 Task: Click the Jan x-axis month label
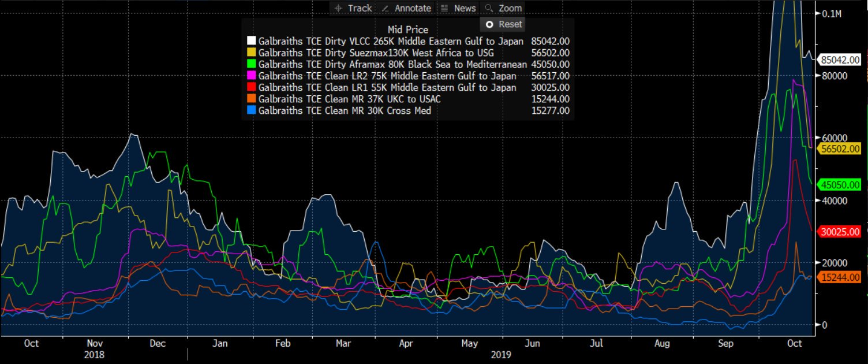tap(220, 343)
